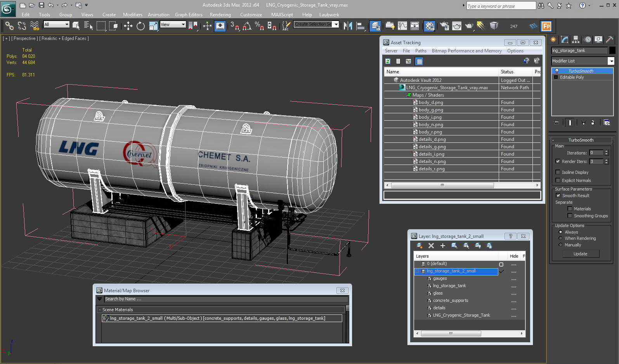The height and width of the screenshot is (364, 619).
Task: Click Perspective viewport label
Action: tap(24, 38)
